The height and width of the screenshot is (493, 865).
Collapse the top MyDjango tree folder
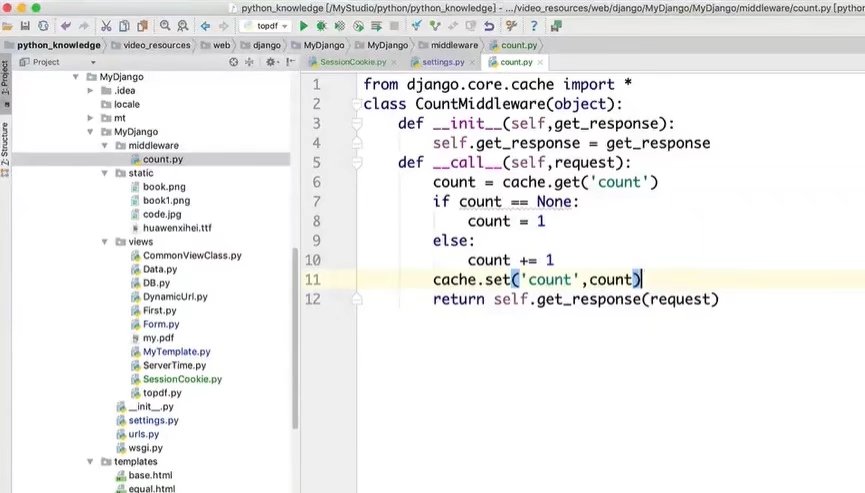[x=76, y=77]
